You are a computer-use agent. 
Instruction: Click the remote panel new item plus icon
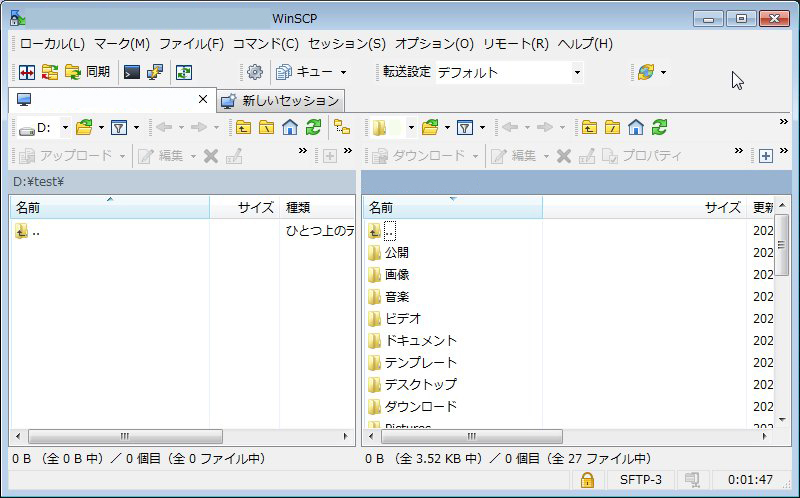[x=766, y=156]
